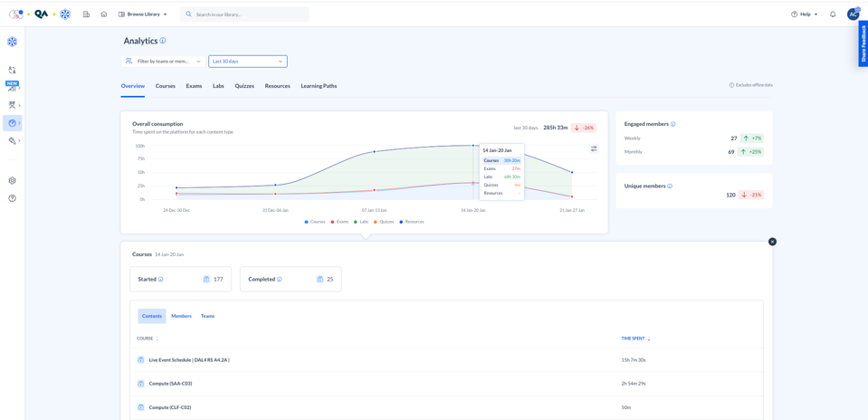
Task: Click the weekly +7% change badge
Action: [x=751, y=138]
